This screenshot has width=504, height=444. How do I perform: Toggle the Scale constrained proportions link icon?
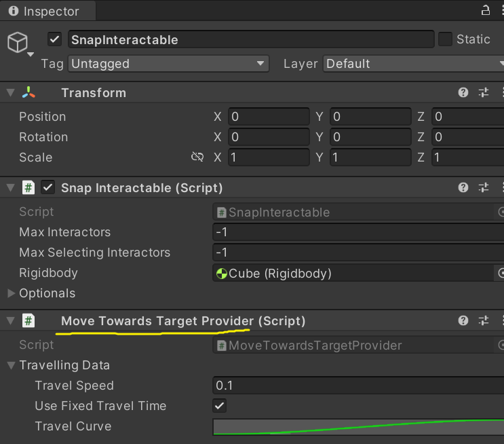pyautogui.click(x=197, y=157)
